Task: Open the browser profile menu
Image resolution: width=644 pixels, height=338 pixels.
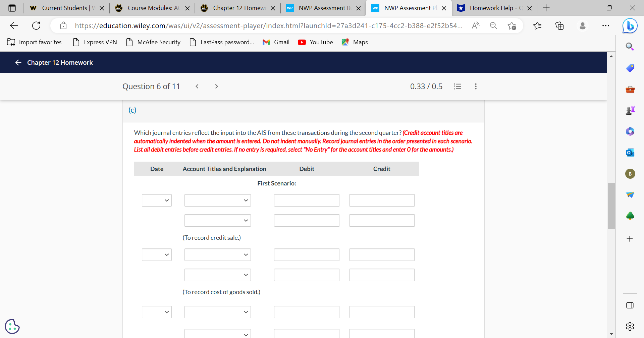Action: [583, 25]
